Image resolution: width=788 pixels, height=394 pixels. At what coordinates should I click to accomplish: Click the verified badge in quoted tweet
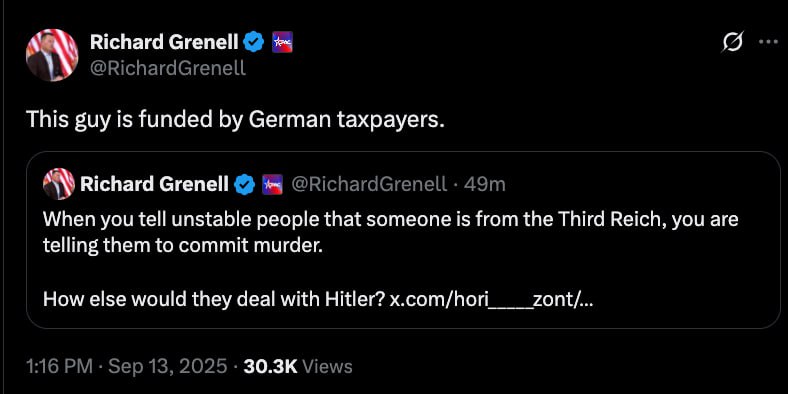(x=245, y=185)
